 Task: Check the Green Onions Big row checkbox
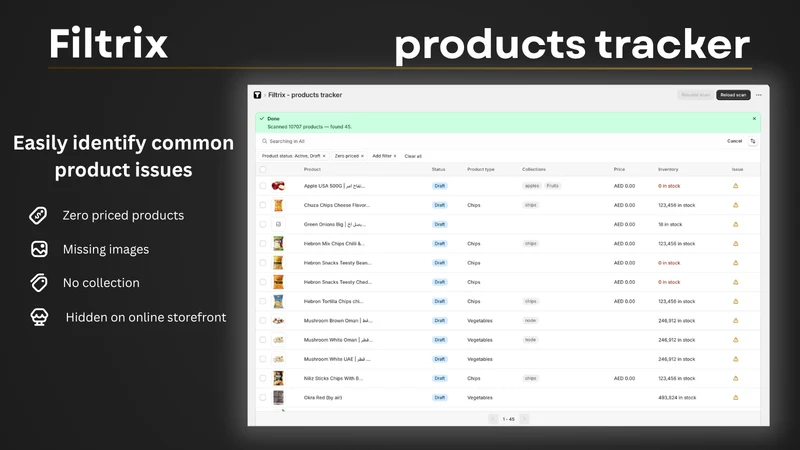(263, 224)
